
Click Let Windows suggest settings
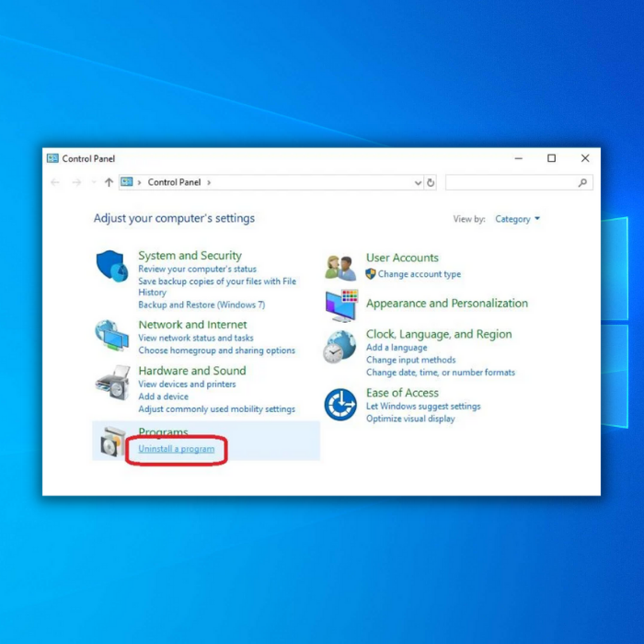423,407
